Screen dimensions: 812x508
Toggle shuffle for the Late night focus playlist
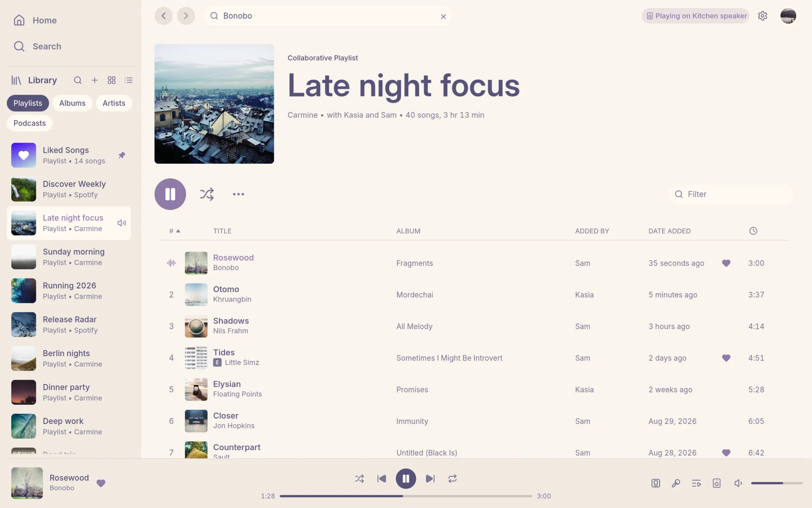(x=207, y=194)
